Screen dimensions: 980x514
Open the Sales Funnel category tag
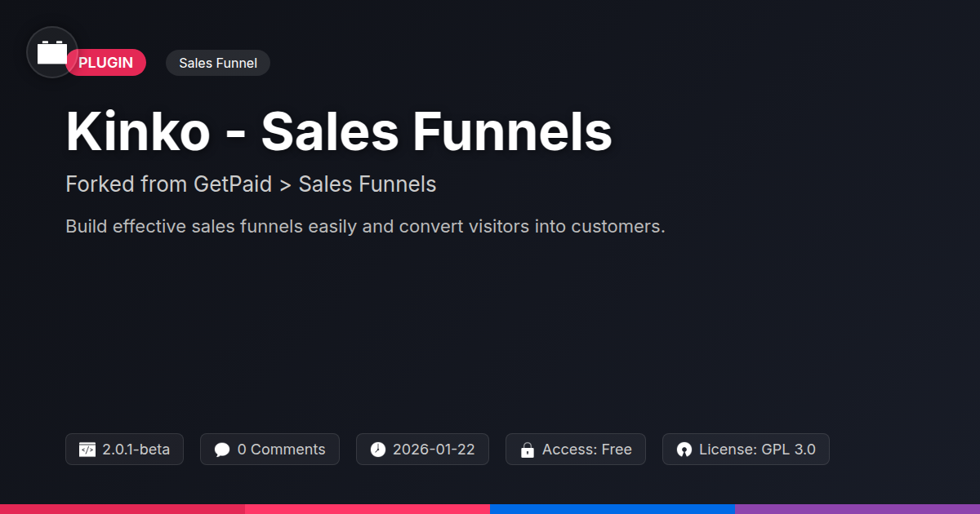pyautogui.click(x=218, y=63)
